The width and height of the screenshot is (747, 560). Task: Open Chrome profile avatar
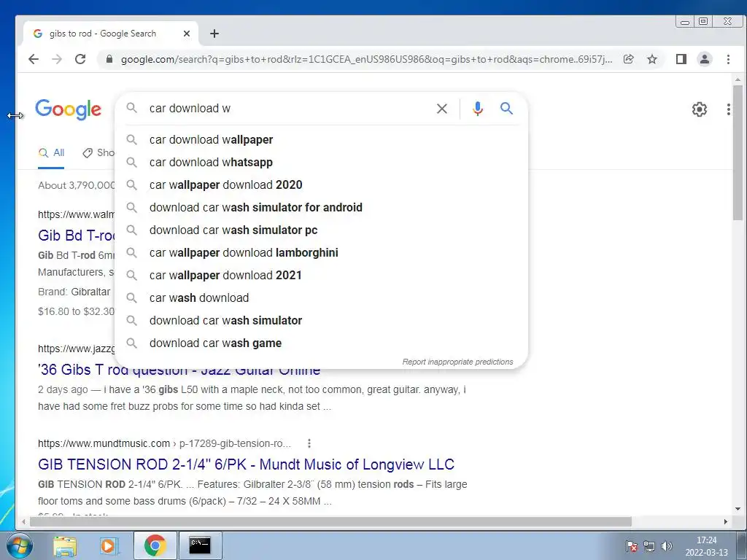[x=705, y=59]
